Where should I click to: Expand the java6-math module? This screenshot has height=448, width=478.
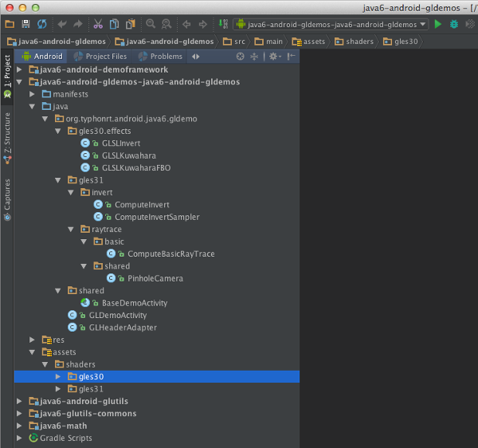pos(19,426)
